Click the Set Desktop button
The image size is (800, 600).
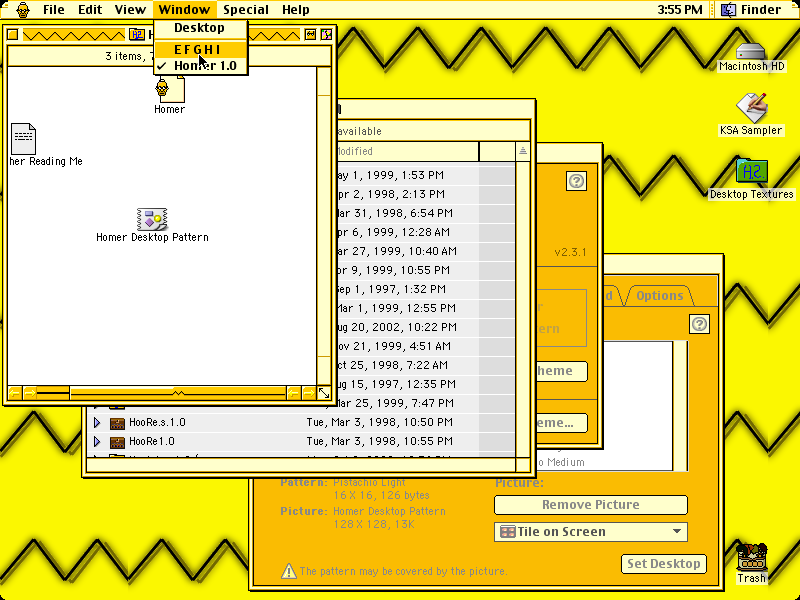click(664, 564)
